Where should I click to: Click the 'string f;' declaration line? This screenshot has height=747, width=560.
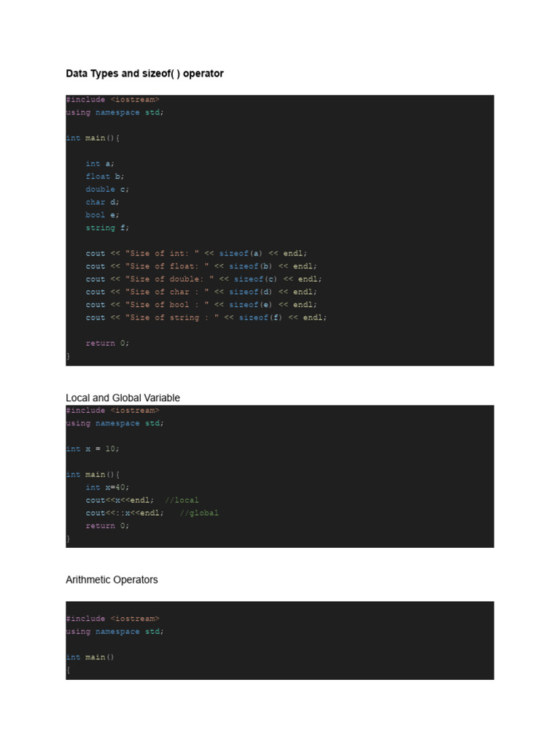tap(107, 228)
